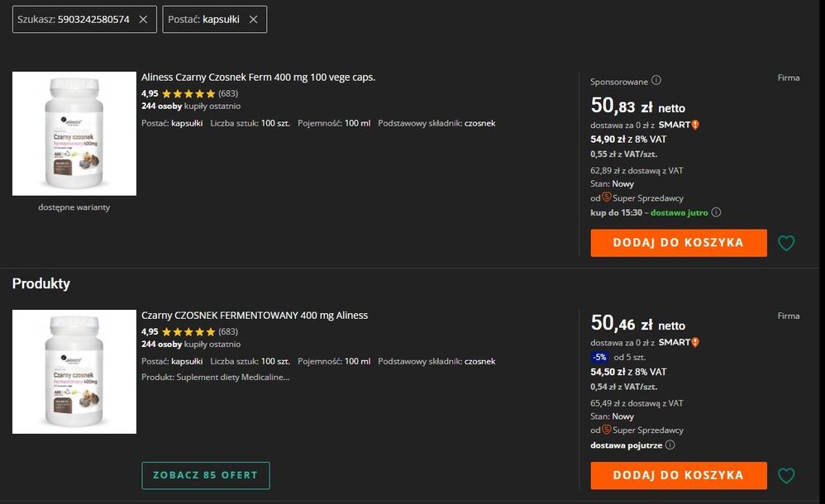Open second product bottle thumbnail
This screenshot has width=825, height=504.
(74, 372)
